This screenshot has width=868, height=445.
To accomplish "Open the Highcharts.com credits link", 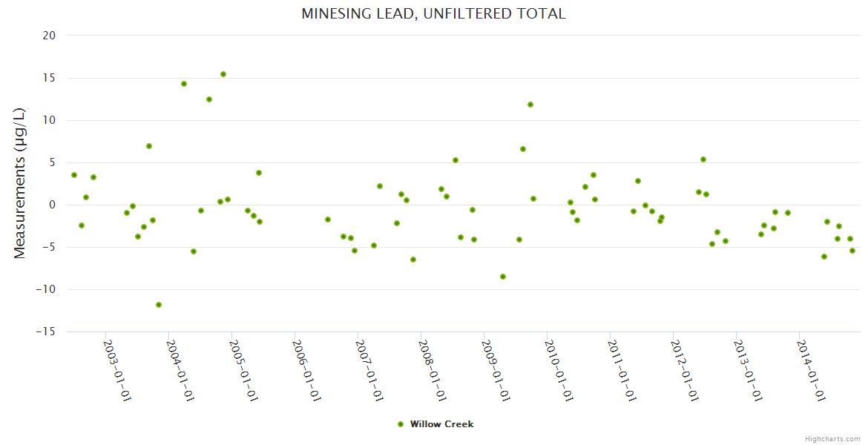I will point(832,438).
